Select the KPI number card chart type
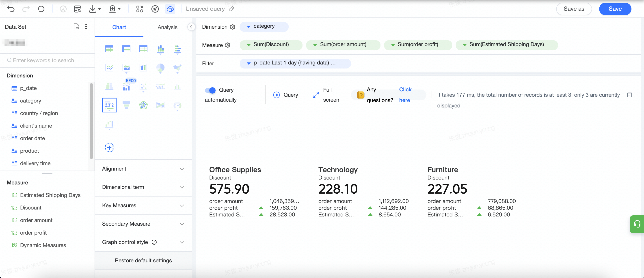This screenshot has width=644, height=278. pyautogui.click(x=109, y=105)
